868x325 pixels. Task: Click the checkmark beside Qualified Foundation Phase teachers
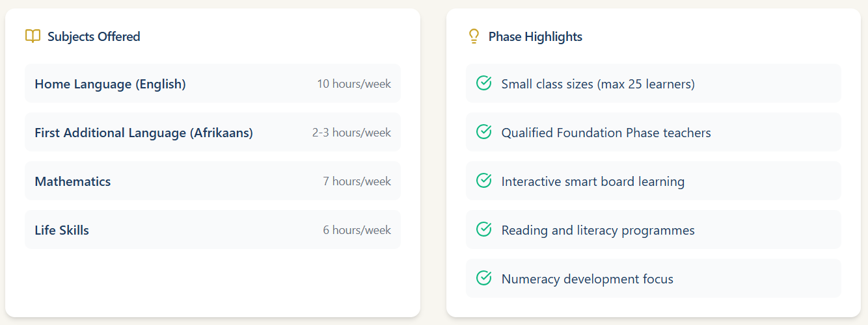[483, 132]
